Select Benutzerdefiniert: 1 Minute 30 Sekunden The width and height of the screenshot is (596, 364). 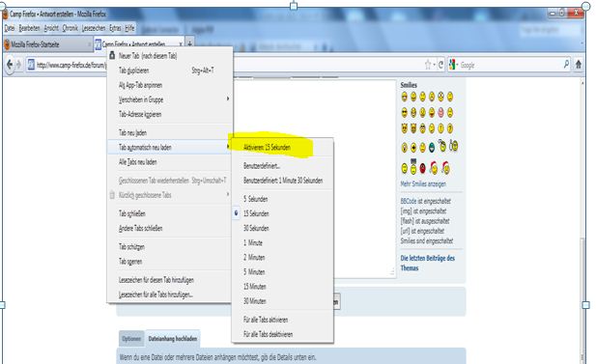coord(282,181)
